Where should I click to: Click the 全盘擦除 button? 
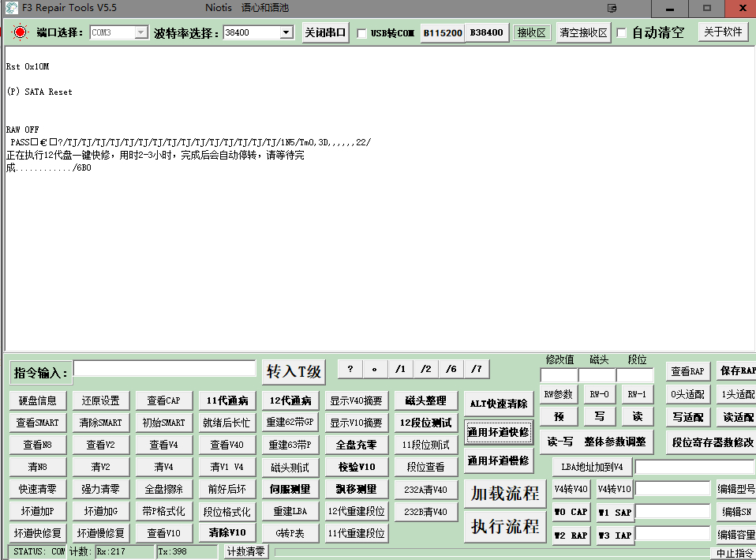[164, 490]
